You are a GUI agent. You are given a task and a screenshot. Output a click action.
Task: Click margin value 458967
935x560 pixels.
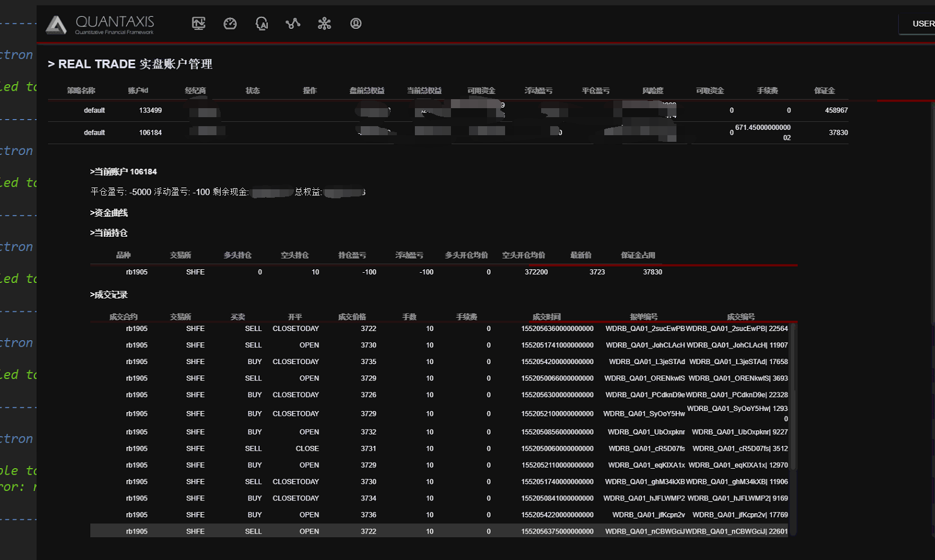point(836,111)
